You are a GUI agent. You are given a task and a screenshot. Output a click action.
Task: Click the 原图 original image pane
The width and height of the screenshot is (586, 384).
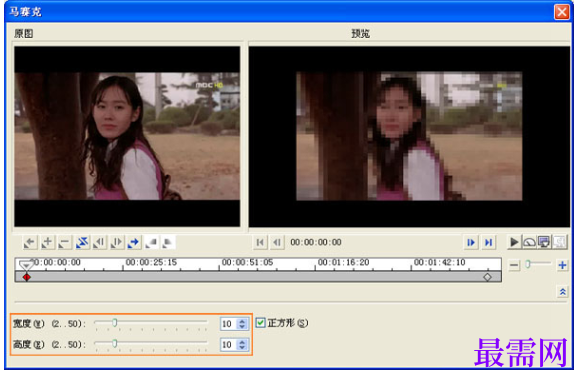127,136
